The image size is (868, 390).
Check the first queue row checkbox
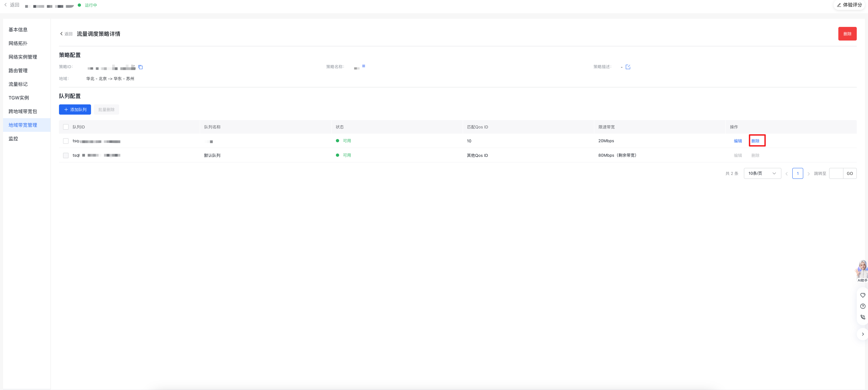[x=66, y=141]
